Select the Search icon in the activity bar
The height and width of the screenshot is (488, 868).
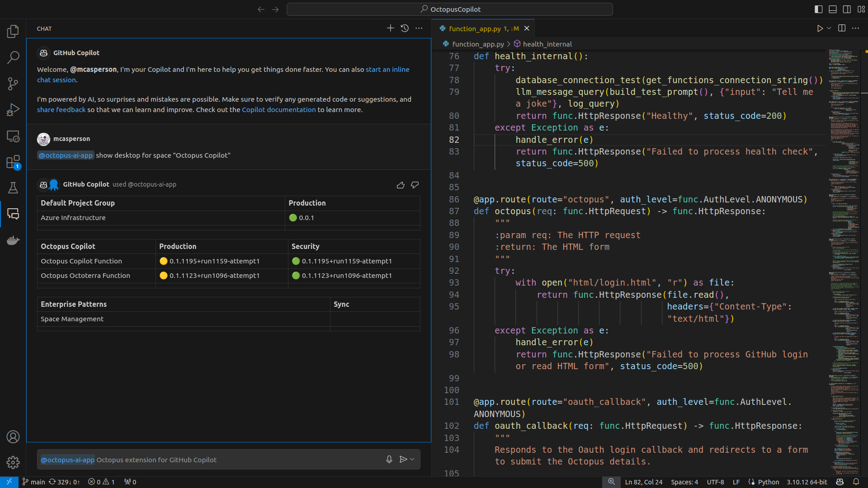[13, 57]
